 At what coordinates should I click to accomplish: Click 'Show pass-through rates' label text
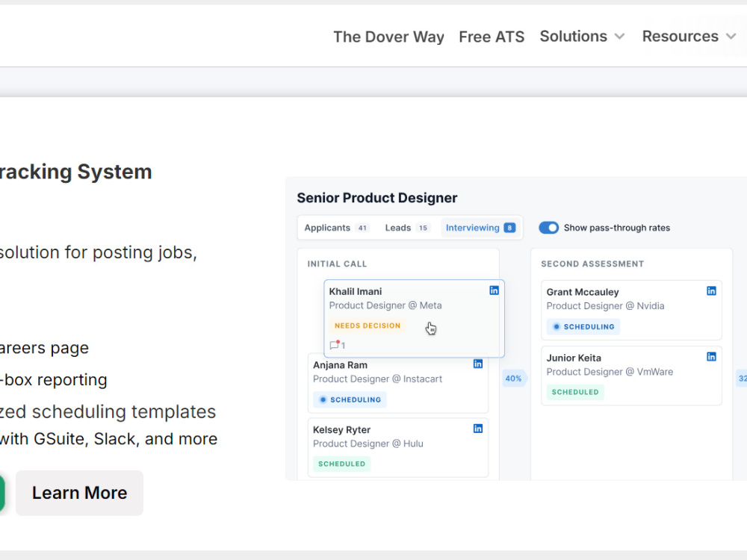click(617, 228)
